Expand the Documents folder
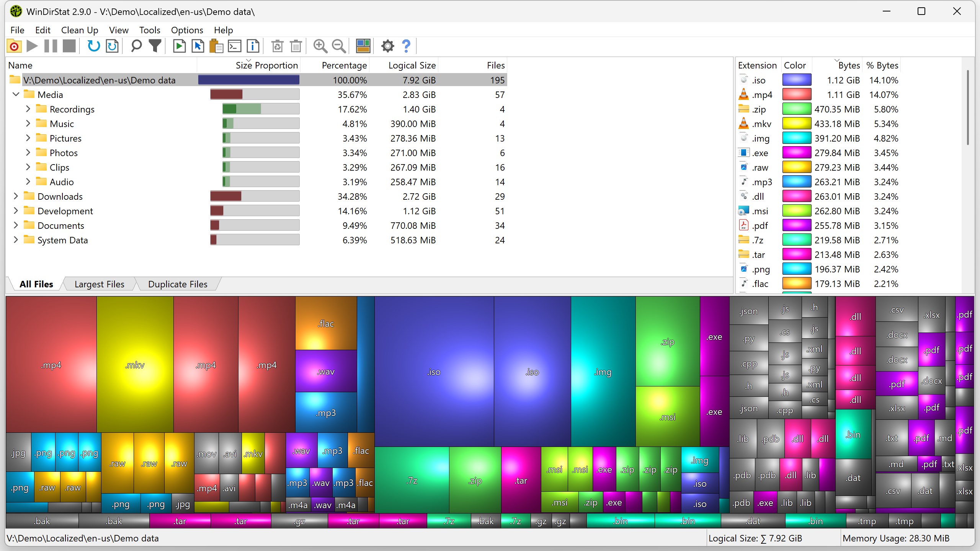The height and width of the screenshot is (551, 980). point(16,225)
